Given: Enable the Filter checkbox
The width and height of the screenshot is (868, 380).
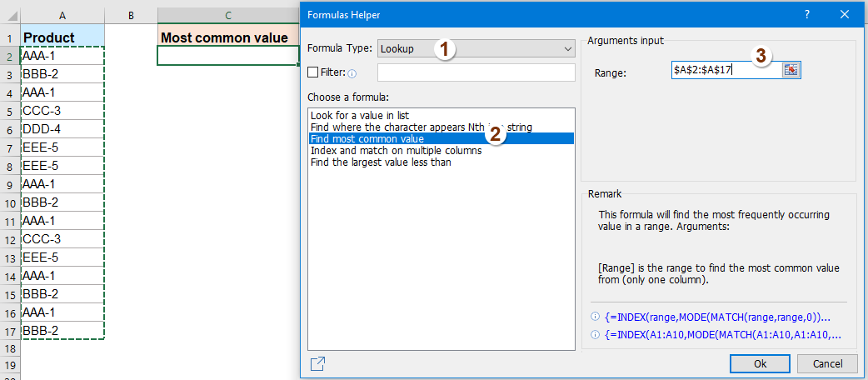Looking at the screenshot, I should 313,72.
